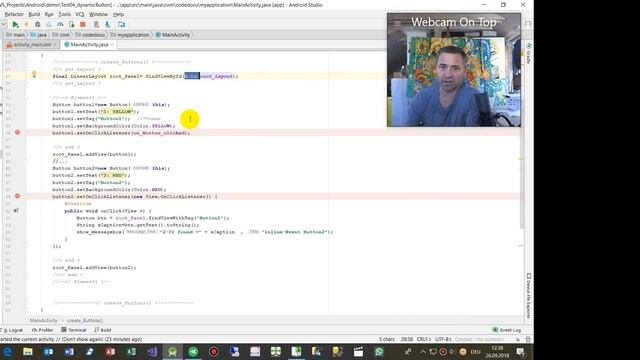This screenshot has width=640, height=360.
Task: Change the UTF-8 file encoding
Action: [x=442, y=339]
